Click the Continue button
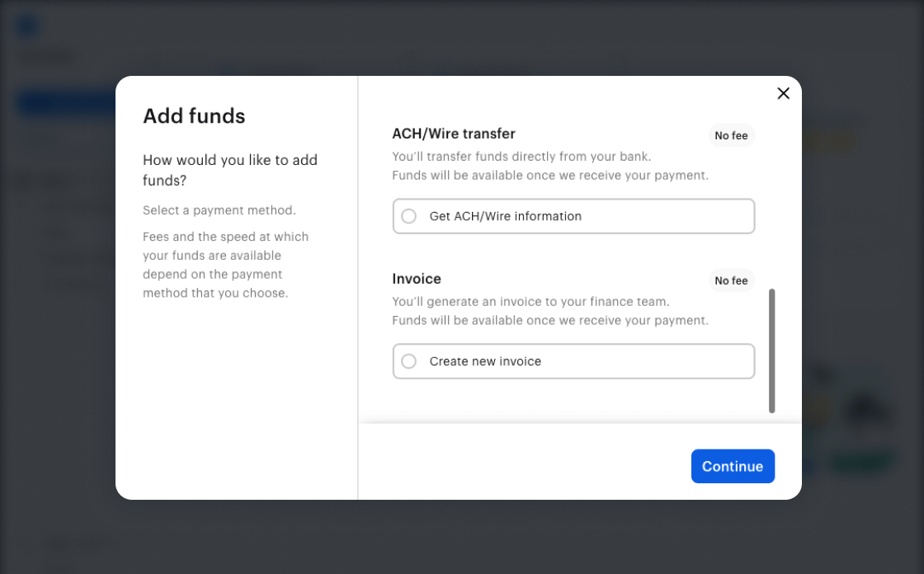 point(733,466)
